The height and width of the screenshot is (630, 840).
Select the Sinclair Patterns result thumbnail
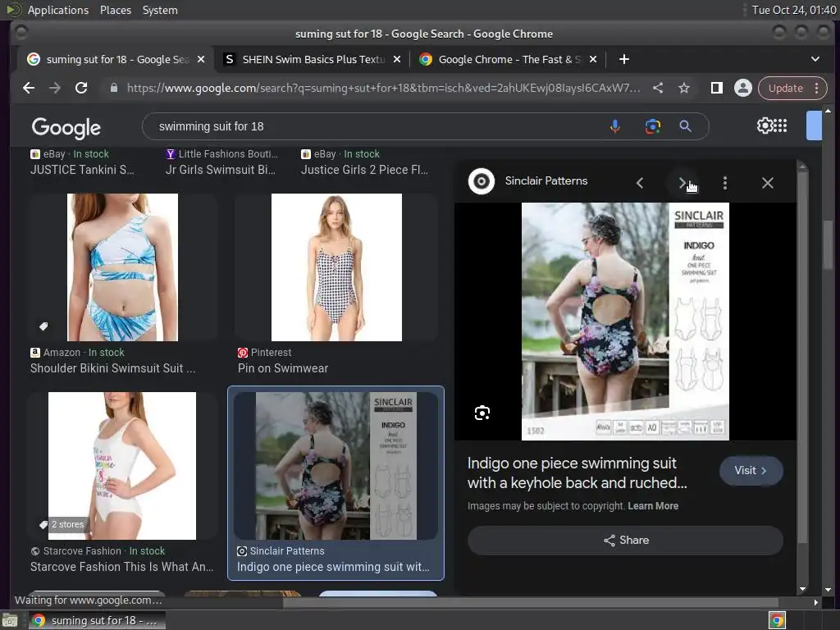[336, 466]
